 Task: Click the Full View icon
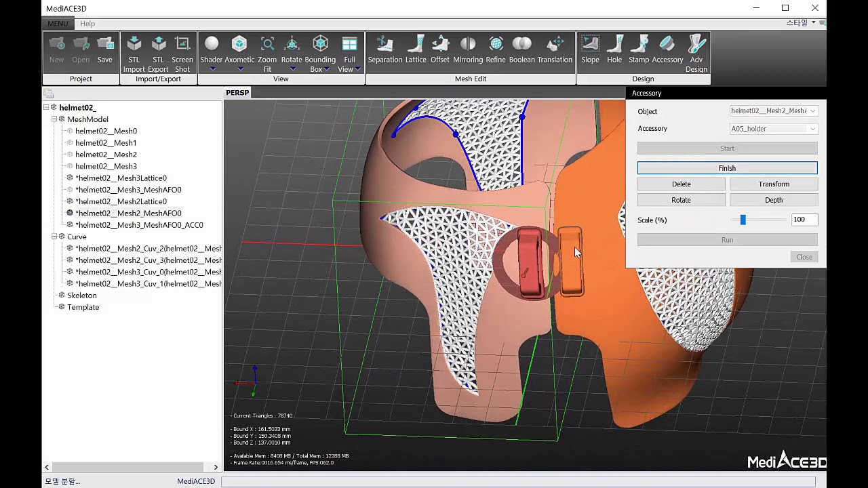(x=349, y=45)
